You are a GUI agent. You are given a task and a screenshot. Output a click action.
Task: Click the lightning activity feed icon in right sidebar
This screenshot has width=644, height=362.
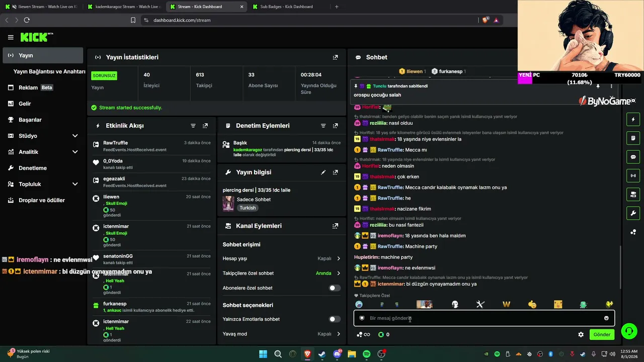click(x=633, y=120)
